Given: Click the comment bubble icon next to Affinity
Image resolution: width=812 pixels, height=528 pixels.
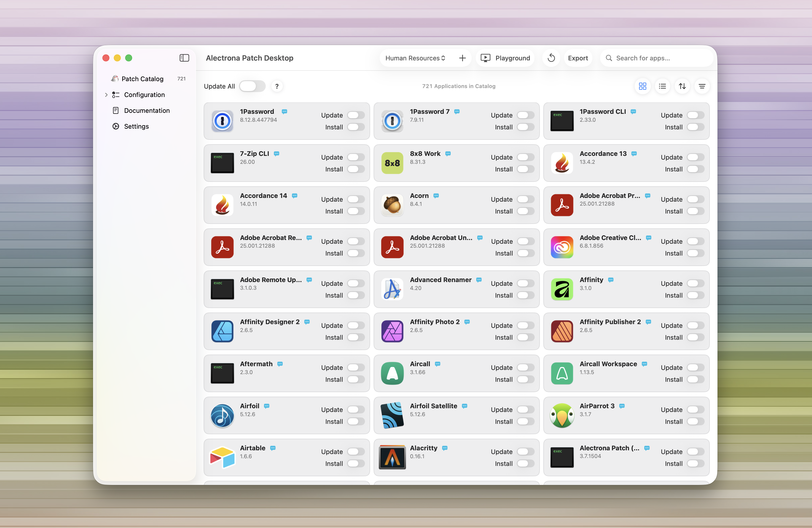Looking at the screenshot, I should (611, 280).
